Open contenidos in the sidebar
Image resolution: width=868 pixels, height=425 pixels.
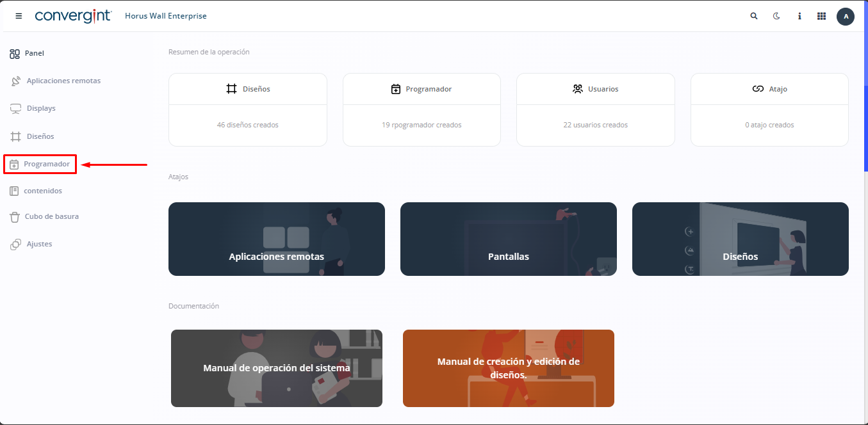44,191
